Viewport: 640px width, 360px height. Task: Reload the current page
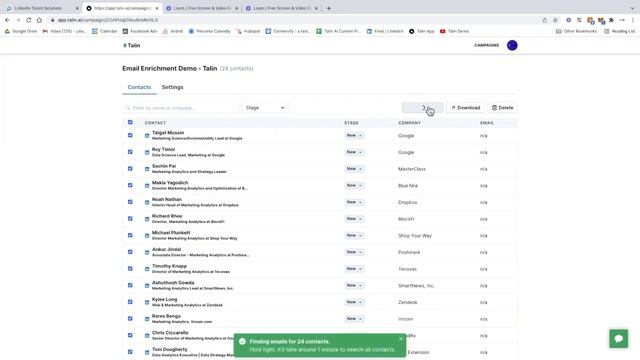tap(28, 20)
